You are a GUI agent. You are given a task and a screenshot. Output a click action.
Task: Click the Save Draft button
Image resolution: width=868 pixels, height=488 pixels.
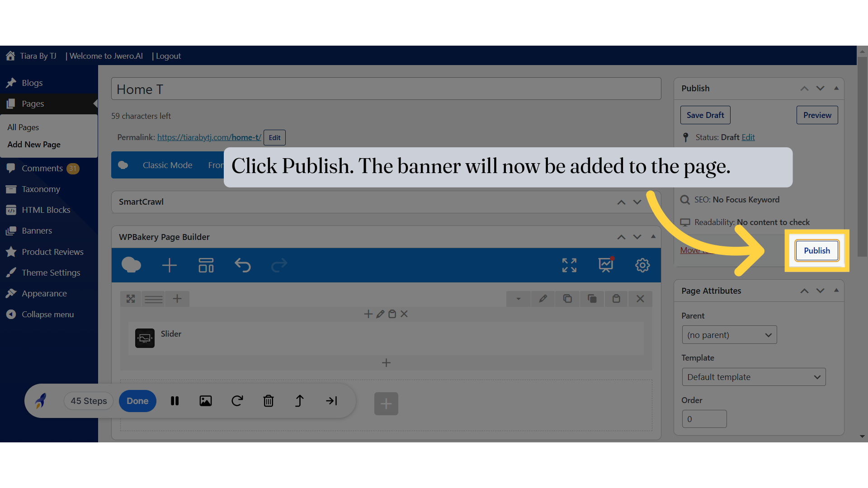pyautogui.click(x=705, y=115)
